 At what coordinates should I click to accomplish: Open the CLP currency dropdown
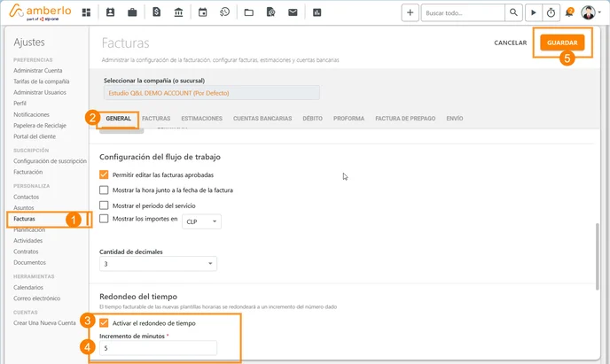(x=201, y=221)
